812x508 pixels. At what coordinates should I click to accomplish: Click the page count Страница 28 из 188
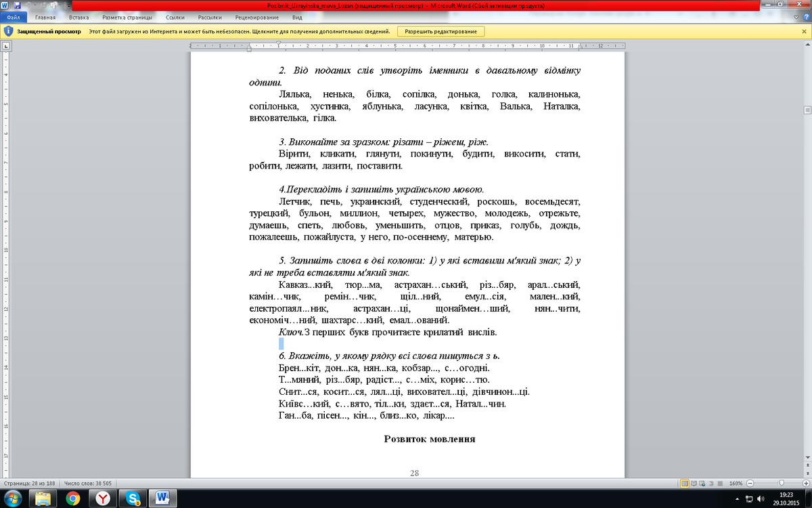click(30, 483)
